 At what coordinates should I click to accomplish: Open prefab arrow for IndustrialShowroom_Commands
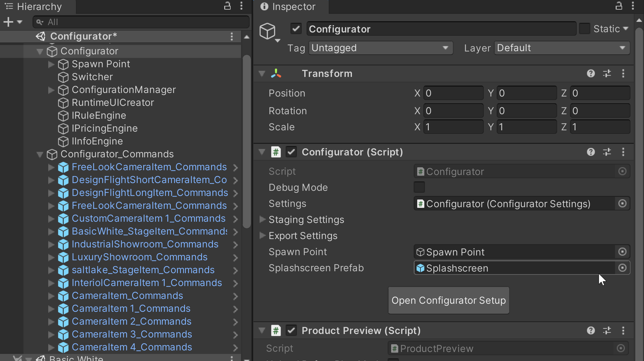(235, 245)
